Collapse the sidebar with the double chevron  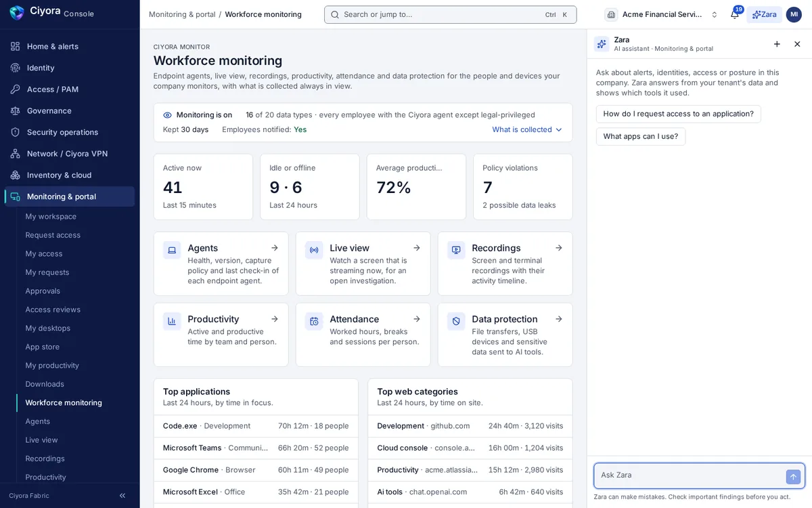[x=122, y=496]
